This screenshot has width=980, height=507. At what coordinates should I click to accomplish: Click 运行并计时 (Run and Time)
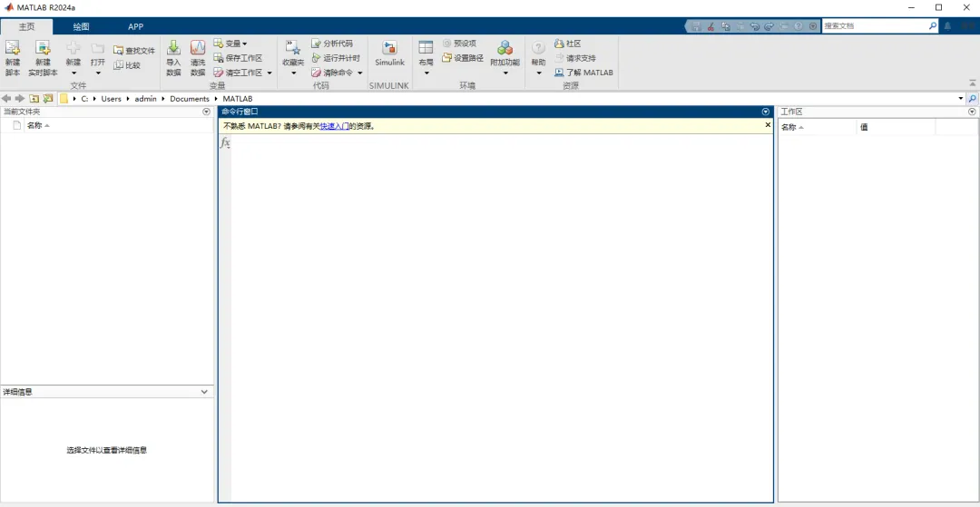point(336,58)
